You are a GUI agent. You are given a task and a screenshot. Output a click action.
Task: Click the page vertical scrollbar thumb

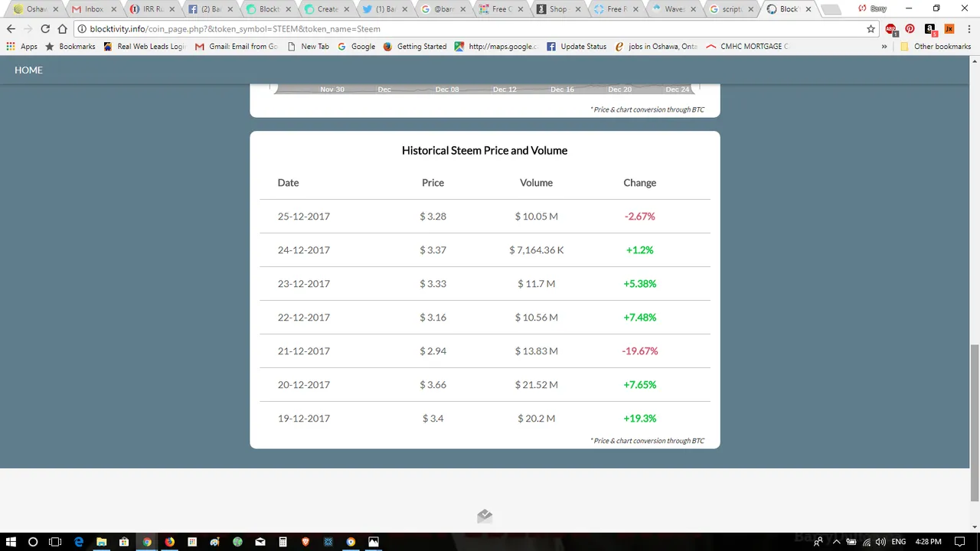[974, 422]
